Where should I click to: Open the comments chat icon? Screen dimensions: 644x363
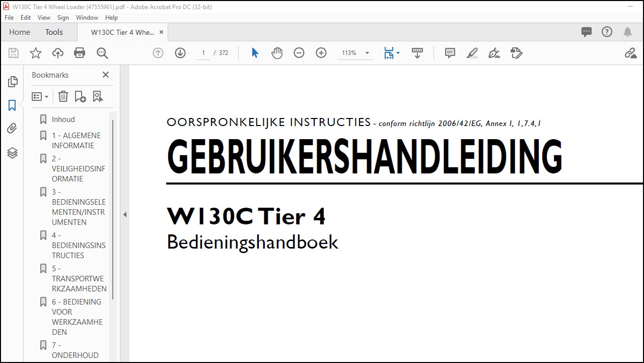[587, 32]
